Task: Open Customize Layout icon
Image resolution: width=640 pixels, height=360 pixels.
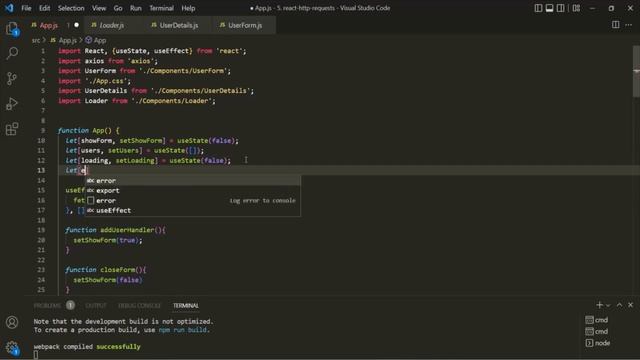Action: [576, 8]
